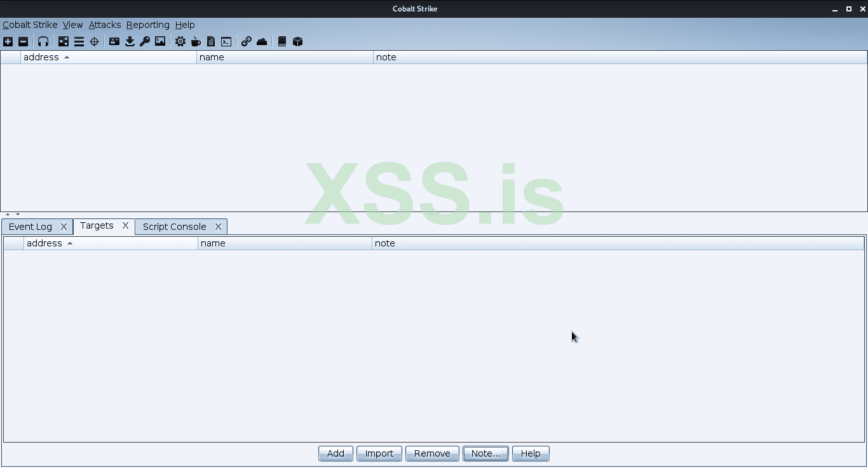Maximize the Cobalt Strike window

tap(849, 9)
